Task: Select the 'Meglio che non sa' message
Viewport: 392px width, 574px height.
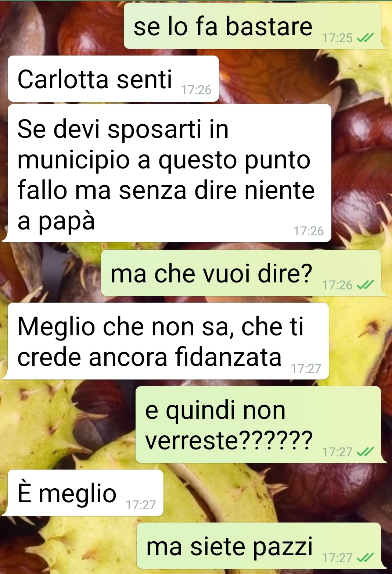Action: [x=168, y=341]
